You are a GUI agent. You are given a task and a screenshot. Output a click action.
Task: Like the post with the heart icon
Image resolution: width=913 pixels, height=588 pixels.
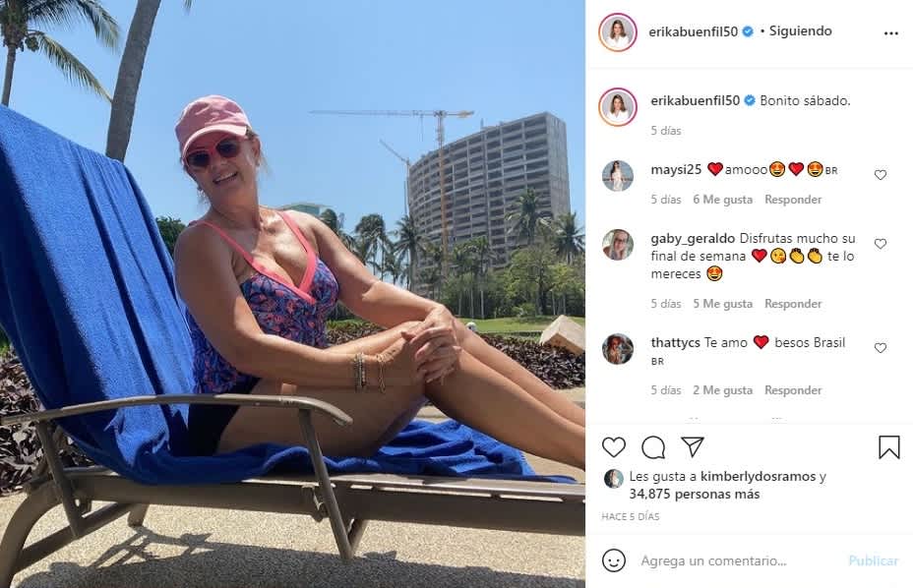point(614,447)
